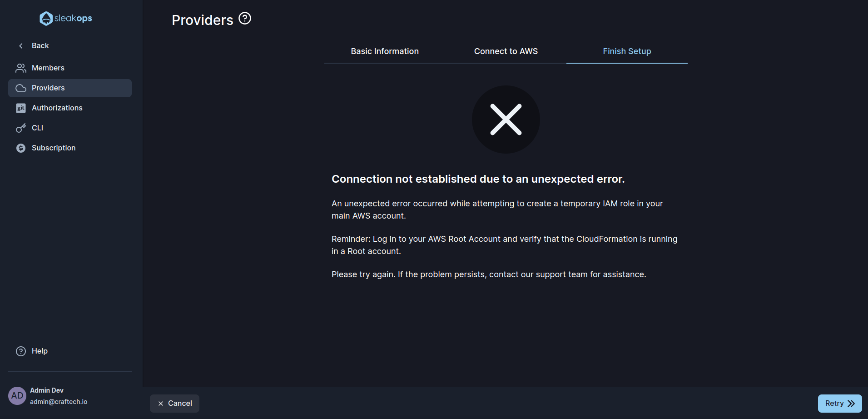The height and width of the screenshot is (419, 868).
Task: Go back via the Back label
Action: click(40, 46)
